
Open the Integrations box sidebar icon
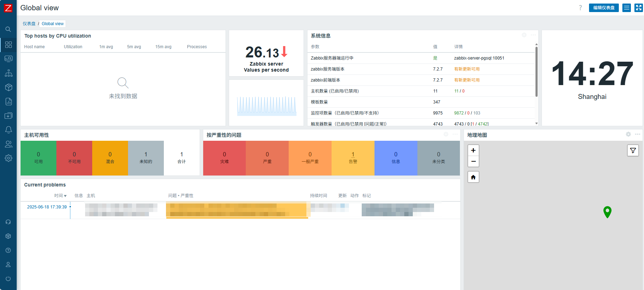[x=8, y=236]
